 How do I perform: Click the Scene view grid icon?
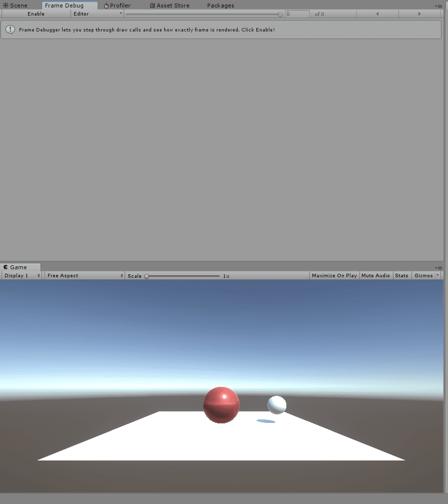point(5,5)
